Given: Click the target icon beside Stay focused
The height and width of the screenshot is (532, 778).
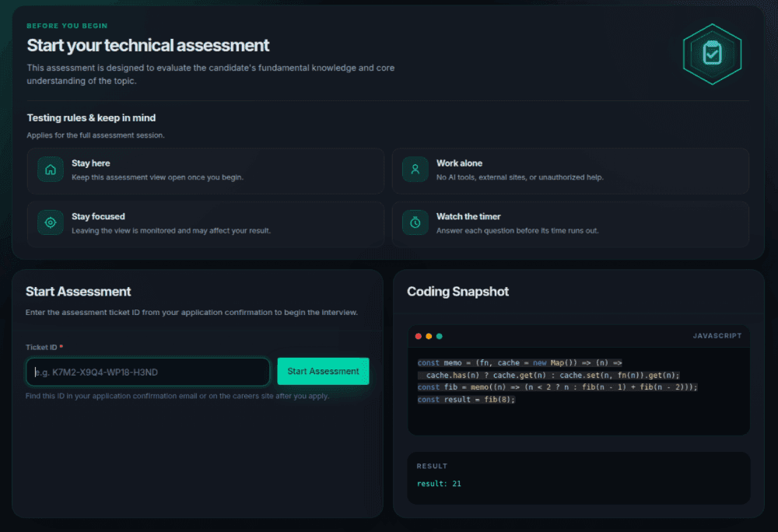Looking at the screenshot, I should point(51,222).
